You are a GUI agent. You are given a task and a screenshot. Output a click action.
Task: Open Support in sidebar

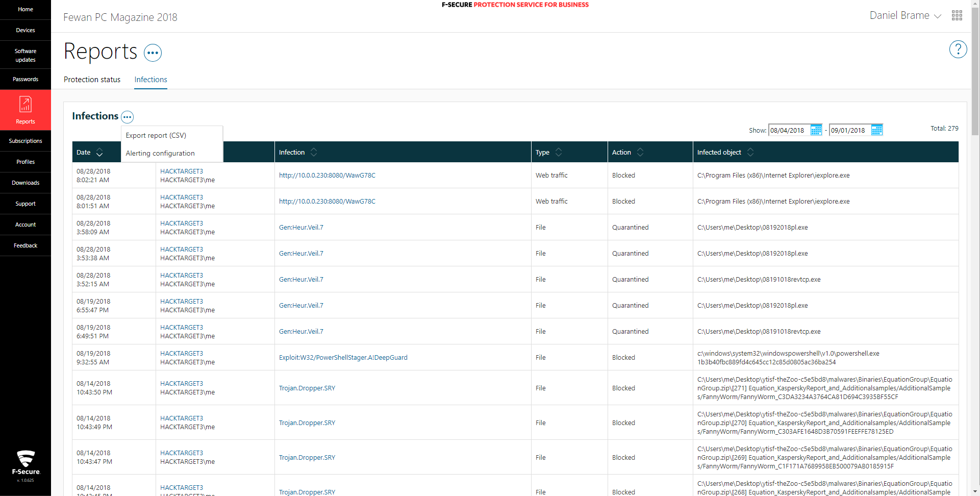(26, 204)
